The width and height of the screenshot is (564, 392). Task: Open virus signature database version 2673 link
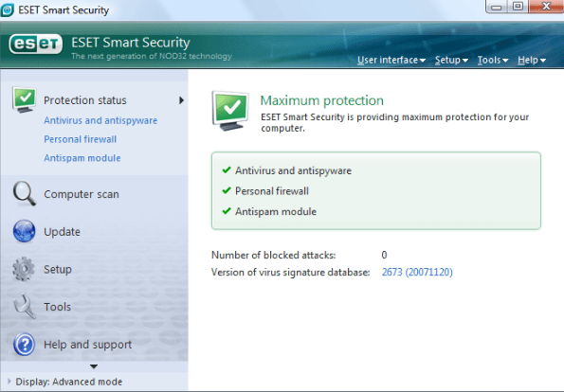417,272
